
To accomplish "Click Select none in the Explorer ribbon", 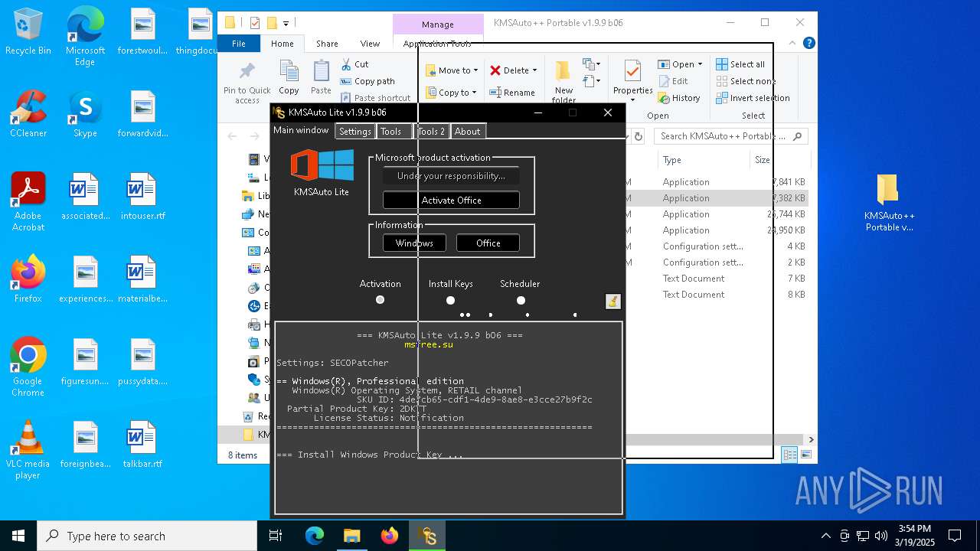I will [746, 81].
